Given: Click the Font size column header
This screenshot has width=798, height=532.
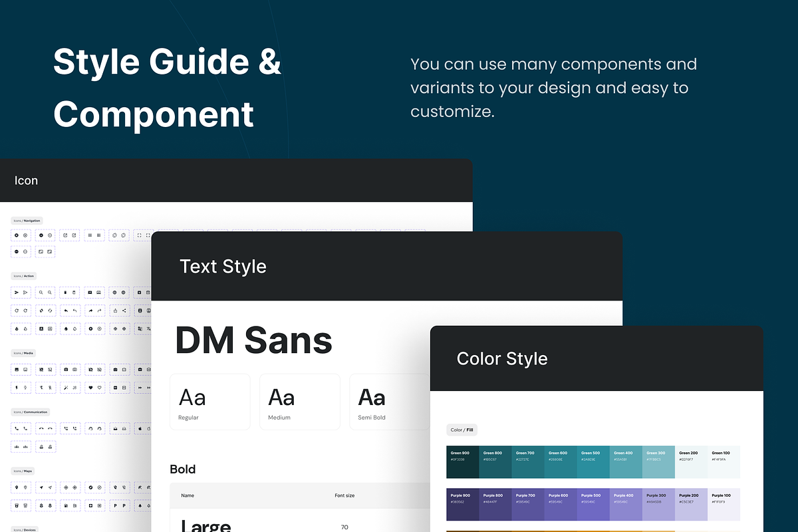Looking at the screenshot, I should point(344,495).
